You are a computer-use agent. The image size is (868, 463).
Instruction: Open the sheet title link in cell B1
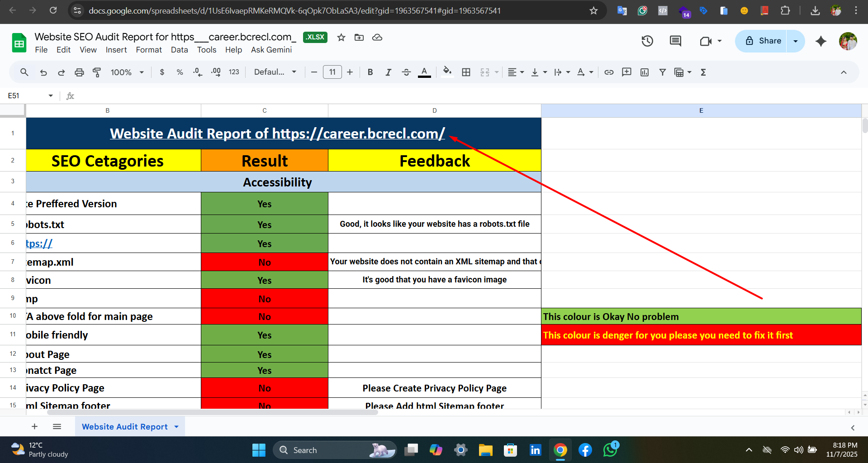pyautogui.click(x=277, y=133)
